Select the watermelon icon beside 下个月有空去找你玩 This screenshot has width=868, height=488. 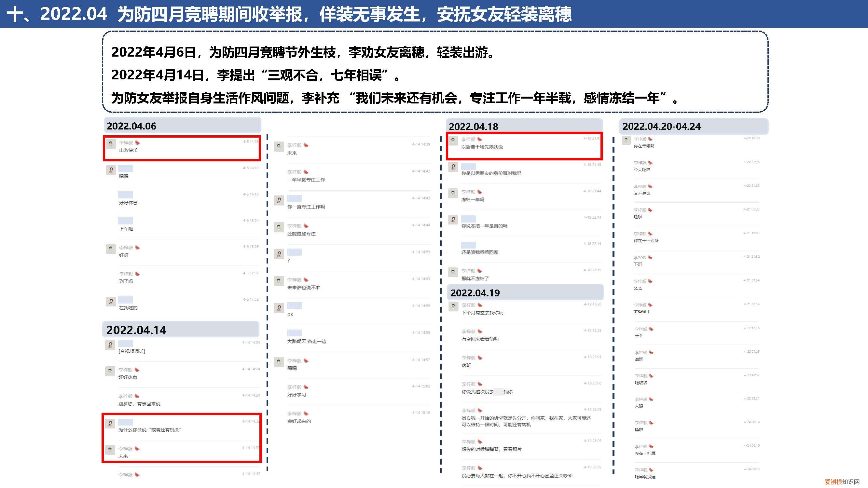[479, 305]
